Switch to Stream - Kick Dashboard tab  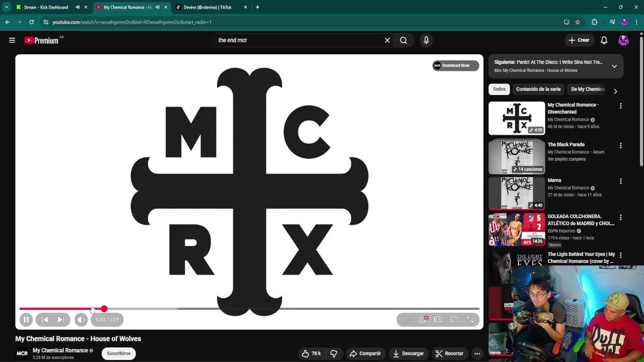tap(45, 8)
